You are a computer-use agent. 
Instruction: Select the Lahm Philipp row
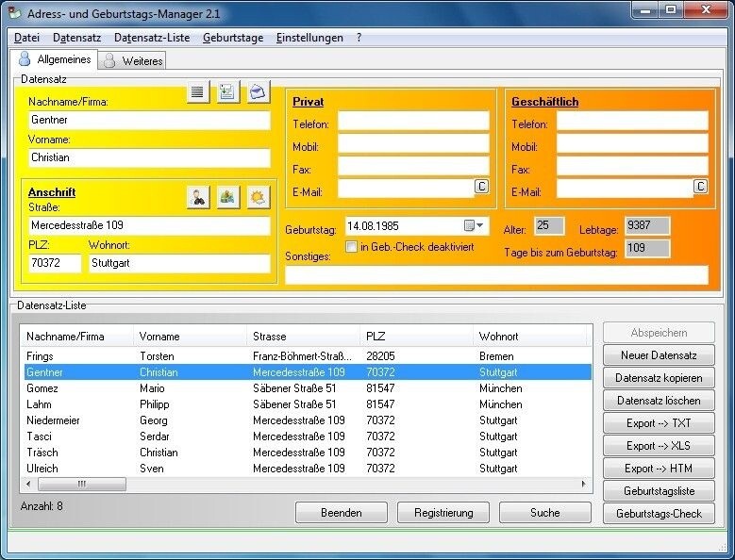coord(308,404)
